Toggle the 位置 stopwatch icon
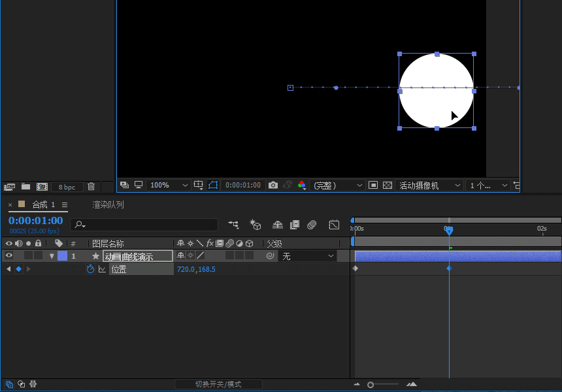The image size is (562, 392). [x=90, y=269]
